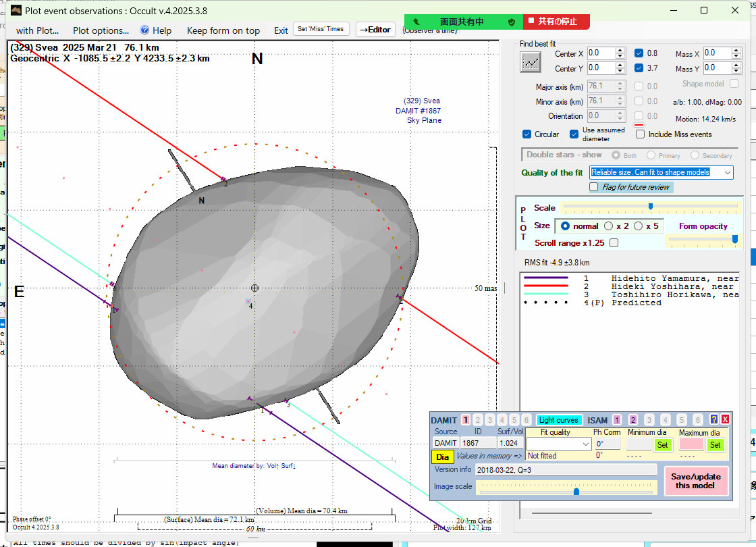Viewport: 756px width, 547px height.
Task: Close the shape model panel with red X
Action: click(x=726, y=420)
